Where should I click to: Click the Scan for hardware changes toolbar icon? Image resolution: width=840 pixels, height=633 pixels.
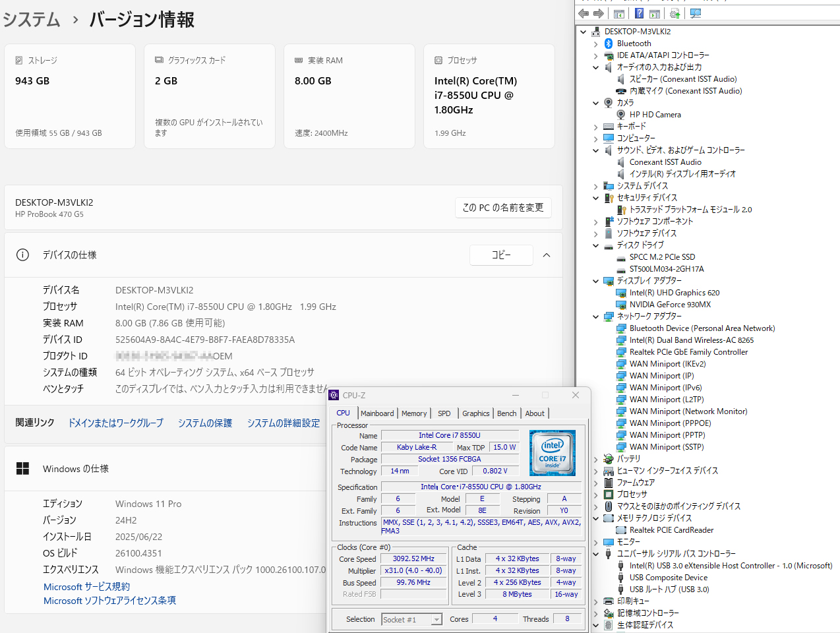click(695, 13)
